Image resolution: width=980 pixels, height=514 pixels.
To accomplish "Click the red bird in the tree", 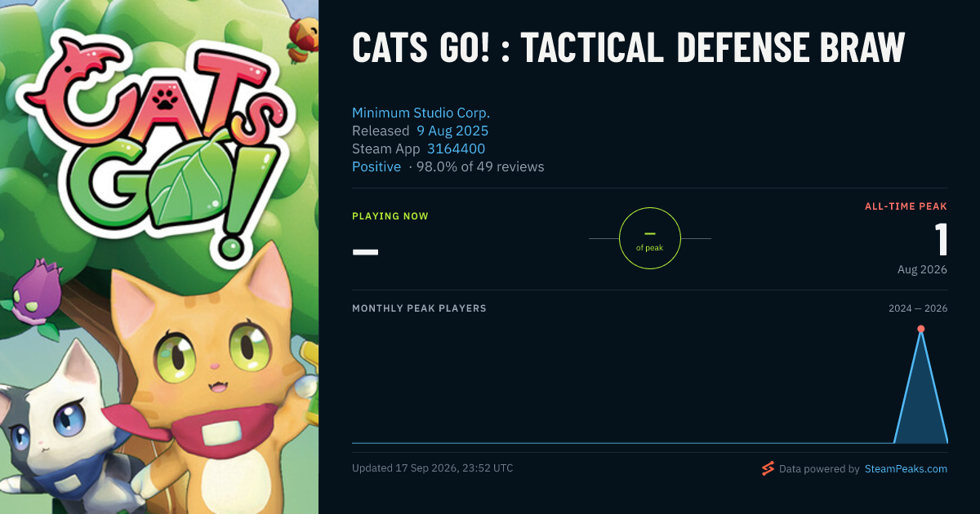I will [301, 39].
